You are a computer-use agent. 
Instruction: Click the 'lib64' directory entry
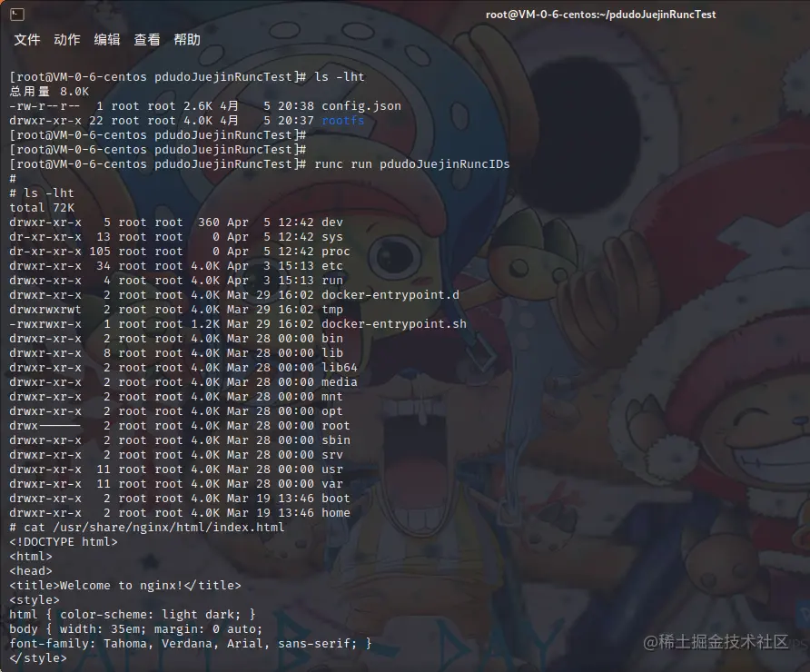[x=340, y=367]
